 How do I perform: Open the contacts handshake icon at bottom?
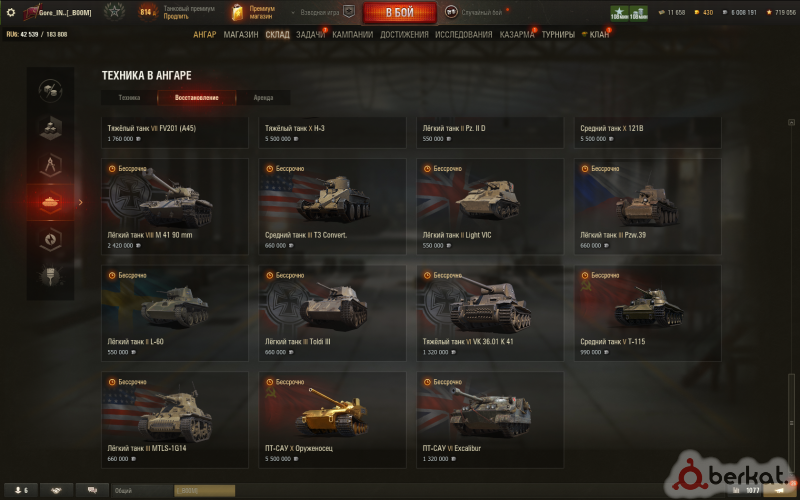(56, 490)
